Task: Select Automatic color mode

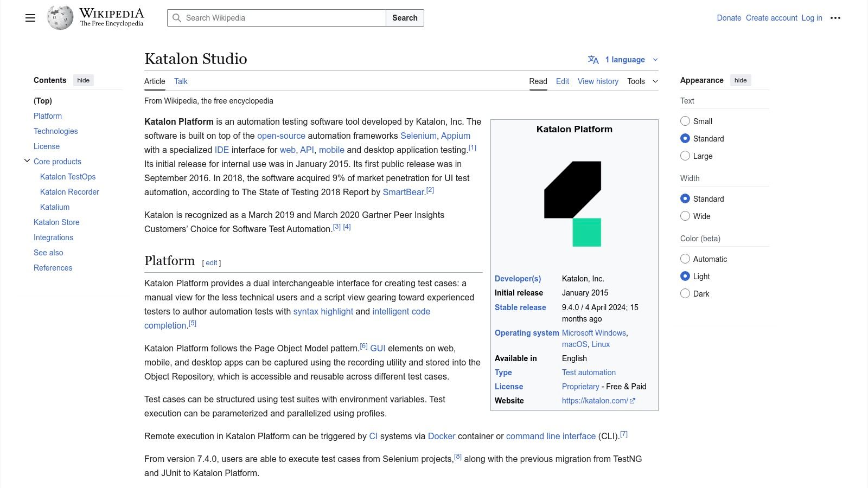Action: [x=685, y=259]
